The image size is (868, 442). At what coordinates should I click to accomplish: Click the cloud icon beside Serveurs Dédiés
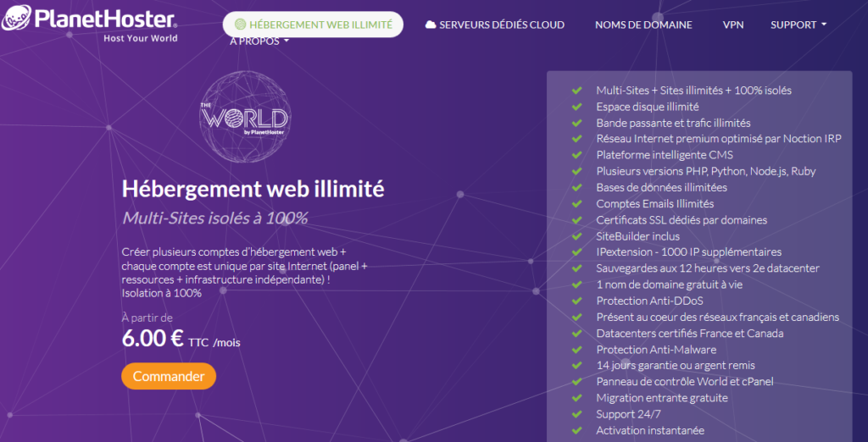click(430, 25)
